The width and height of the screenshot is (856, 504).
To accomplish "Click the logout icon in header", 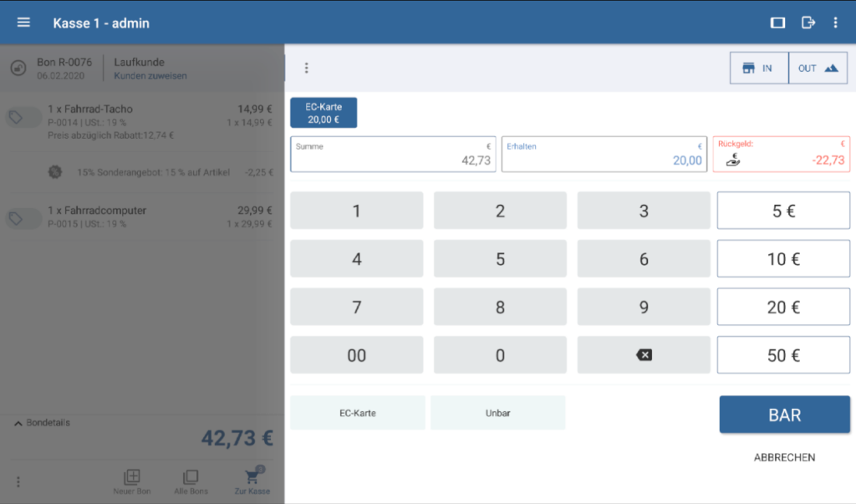I will [x=808, y=23].
